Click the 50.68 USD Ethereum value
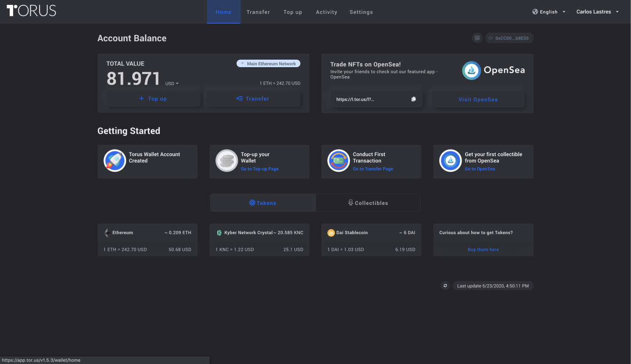Viewport: 631px width, 364px height. [x=180, y=250]
